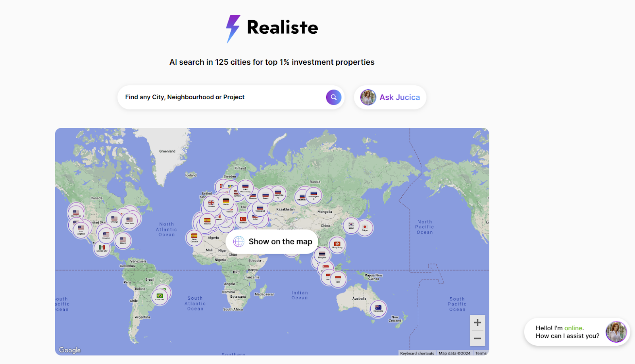Click the Ask Jucica avatar photo
Image resolution: width=635 pixels, height=364 pixels.
pyautogui.click(x=368, y=97)
